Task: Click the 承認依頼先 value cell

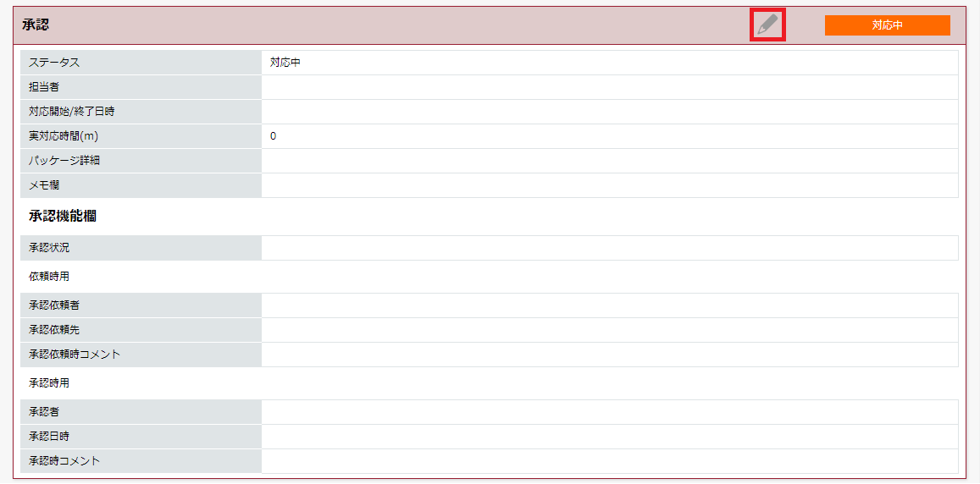Action: coord(609,330)
